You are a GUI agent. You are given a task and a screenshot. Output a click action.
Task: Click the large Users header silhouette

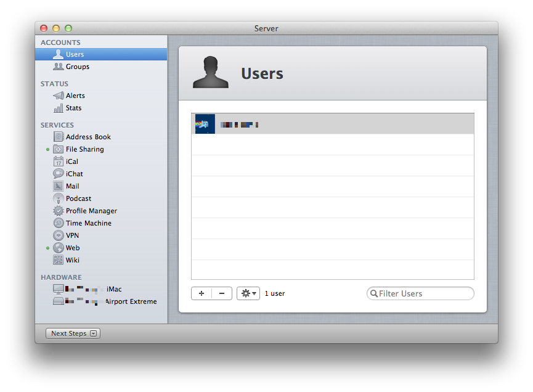point(210,72)
